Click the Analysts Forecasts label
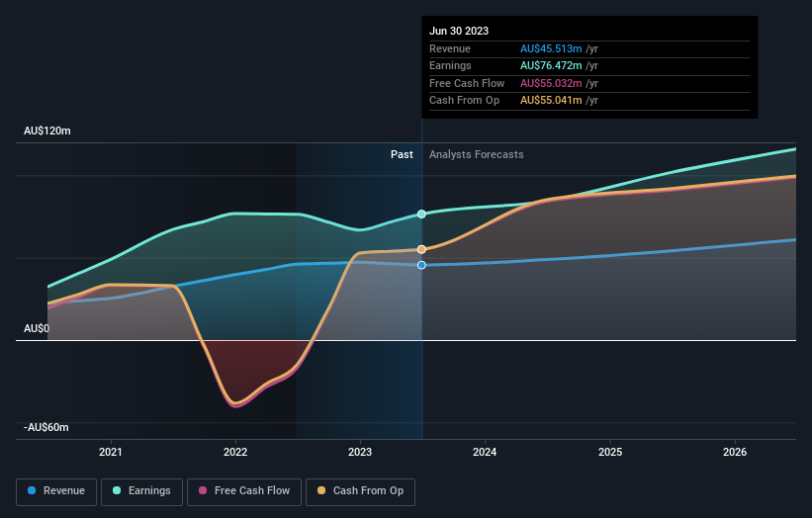Viewport: 812px width, 518px height. pos(477,155)
